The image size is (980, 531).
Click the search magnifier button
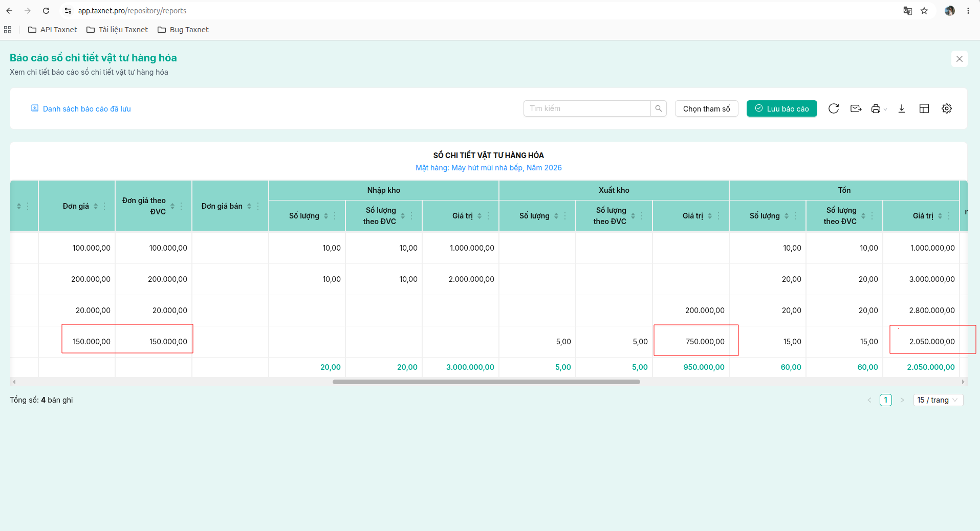[x=659, y=108]
